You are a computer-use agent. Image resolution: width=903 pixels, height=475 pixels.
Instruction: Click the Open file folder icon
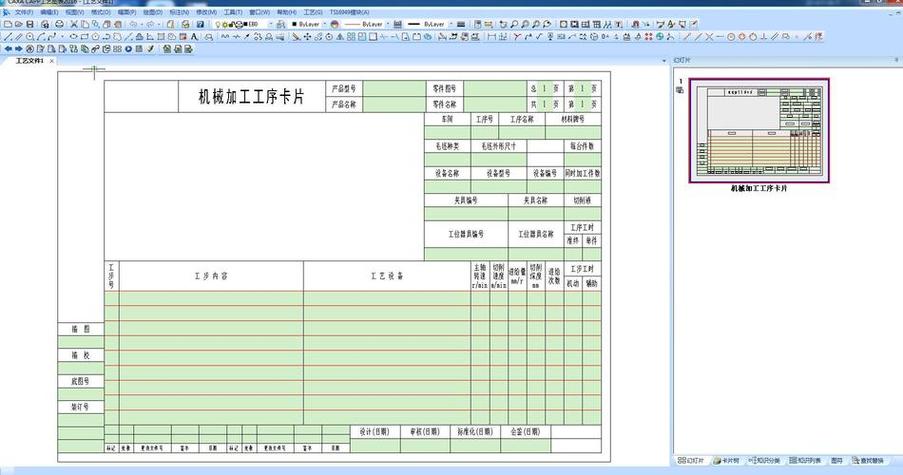point(18,24)
